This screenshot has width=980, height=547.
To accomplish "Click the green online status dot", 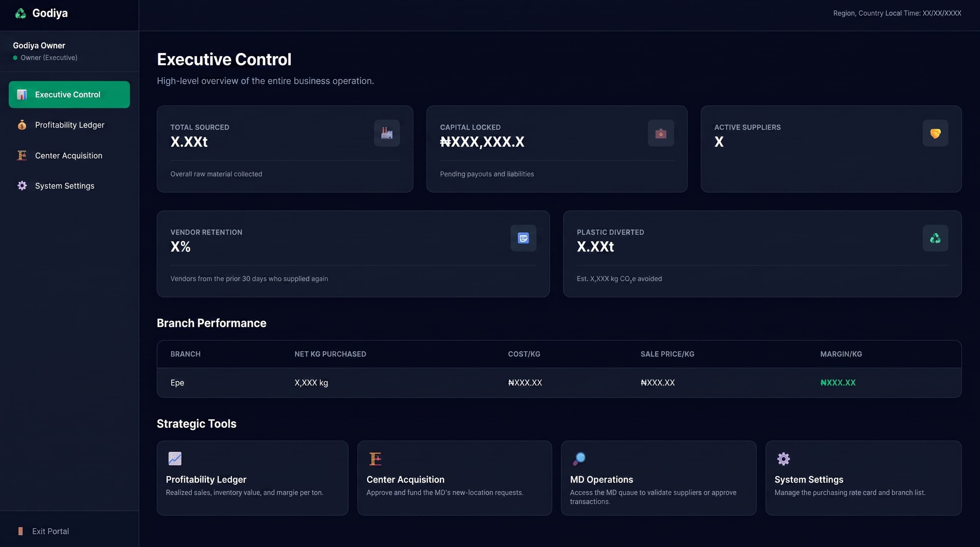I will (15, 58).
